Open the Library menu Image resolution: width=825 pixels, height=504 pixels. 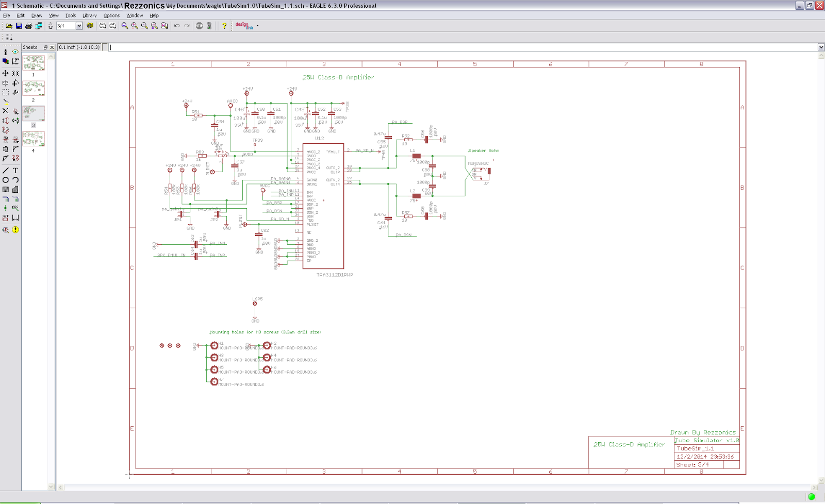(89, 15)
